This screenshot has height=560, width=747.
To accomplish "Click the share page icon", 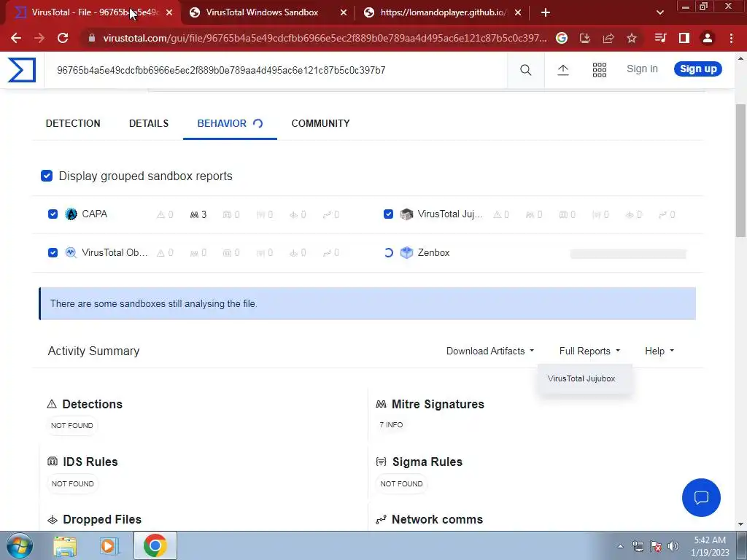I will pos(608,38).
